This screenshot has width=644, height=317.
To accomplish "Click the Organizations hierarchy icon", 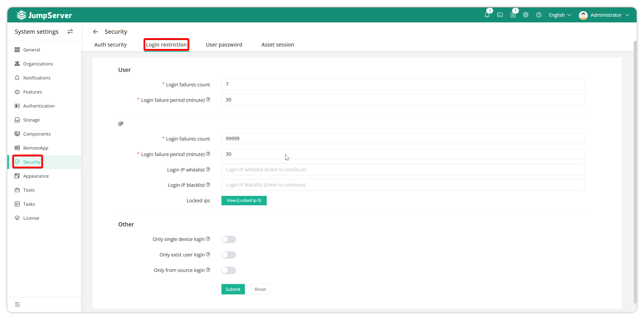I will point(17,63).
